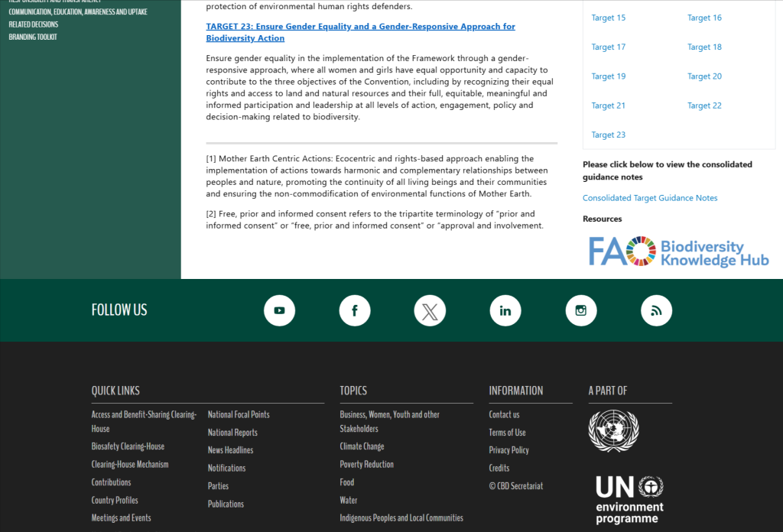Open Biosafety Clearing-House footer link
Screen dimensions: 783x532
[128, 446]
